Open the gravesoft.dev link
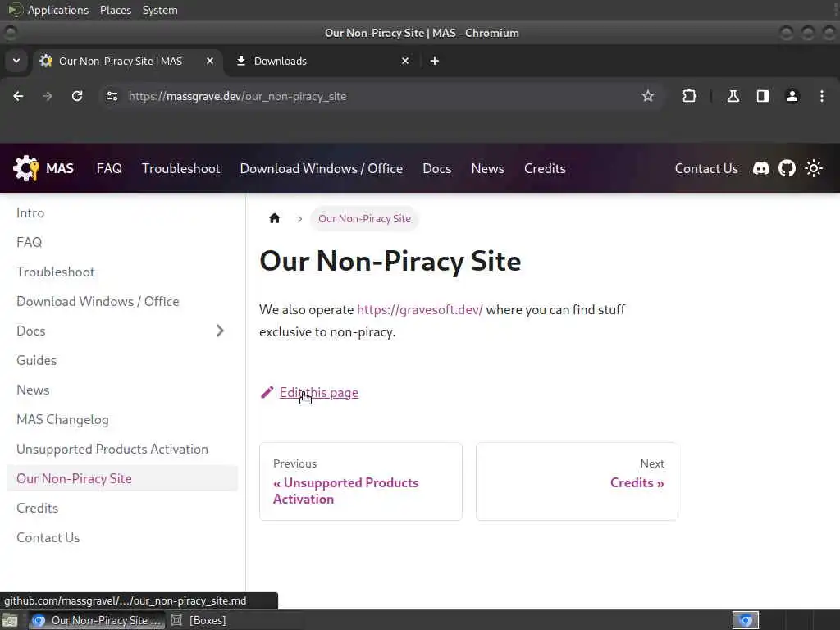The image size is (840, 630). [419, 309]
